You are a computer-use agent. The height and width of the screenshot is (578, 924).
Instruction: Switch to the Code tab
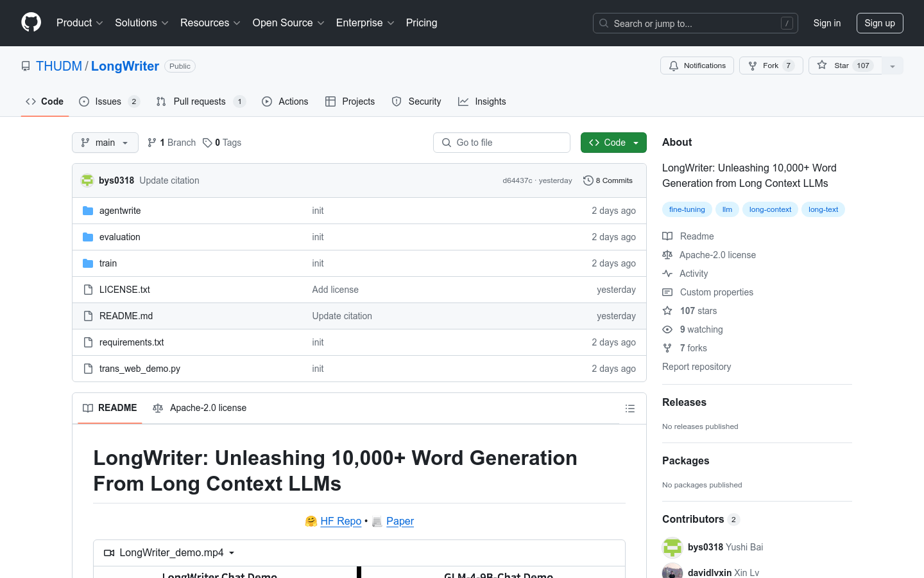(44, 101)
